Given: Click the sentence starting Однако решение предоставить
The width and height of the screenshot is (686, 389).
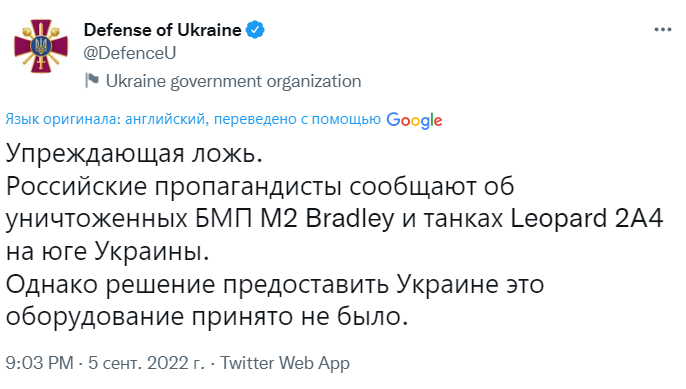Looking at the screenshot, I should 274,300.
